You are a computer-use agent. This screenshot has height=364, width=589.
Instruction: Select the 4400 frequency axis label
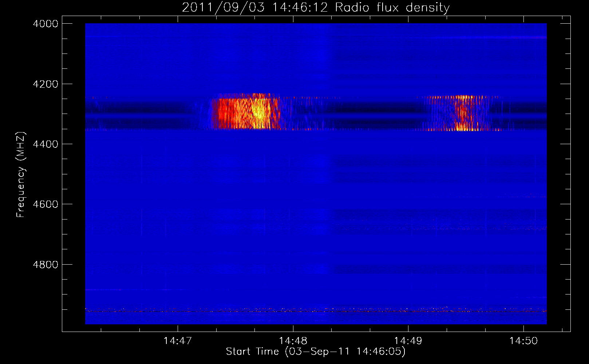pyautogui.click(x=46, y=144)
